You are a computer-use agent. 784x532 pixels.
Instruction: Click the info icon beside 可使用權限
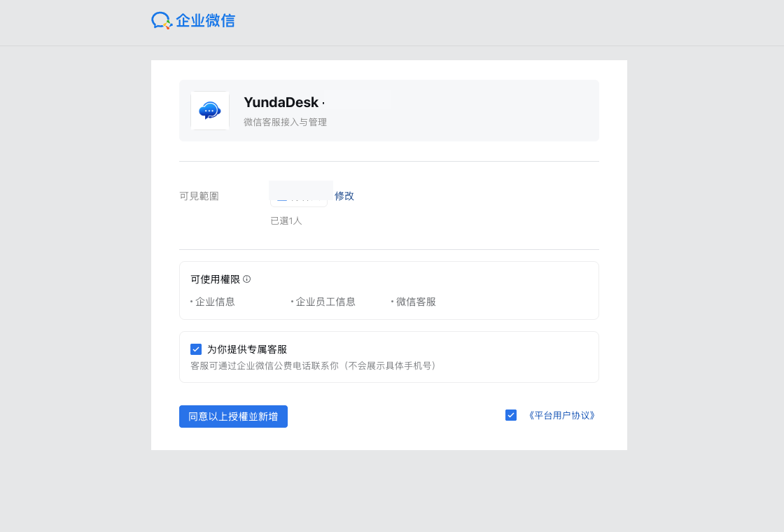[x=246, y=279]
